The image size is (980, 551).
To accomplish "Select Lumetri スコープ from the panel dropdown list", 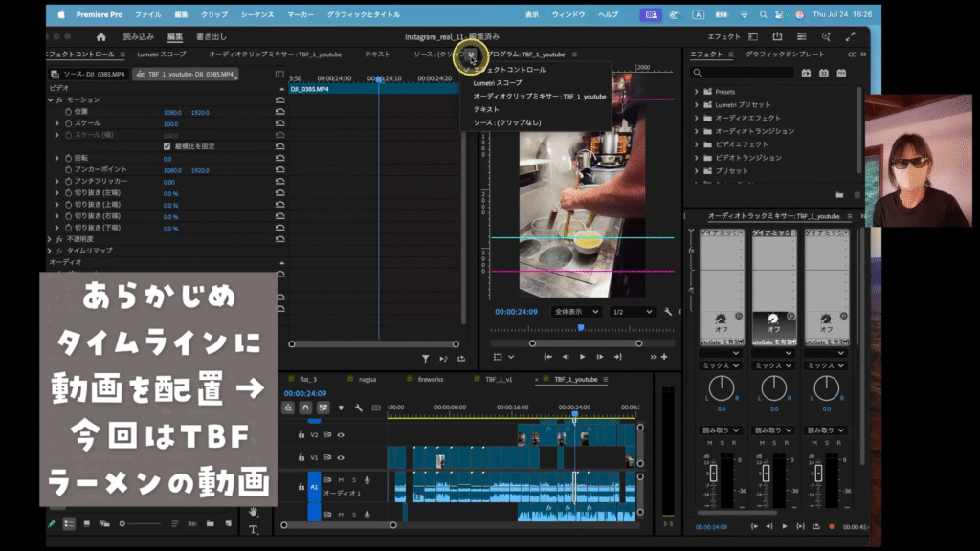I will [x=498, y=83].
